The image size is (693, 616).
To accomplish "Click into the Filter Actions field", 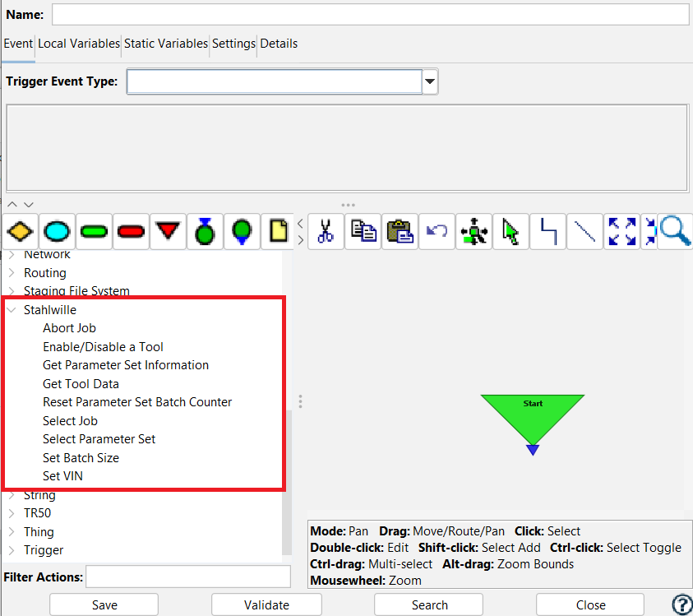I will click(x=188, y=577).
